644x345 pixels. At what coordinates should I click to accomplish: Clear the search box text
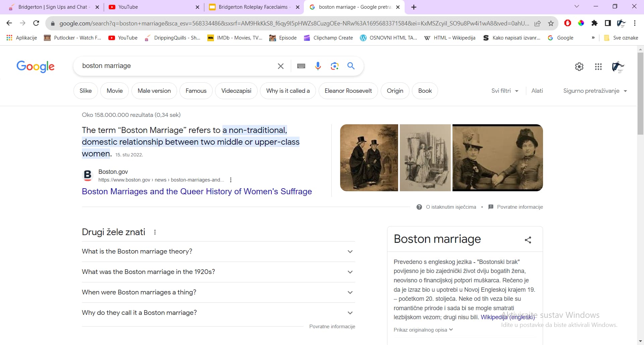(x=281, y=66)
